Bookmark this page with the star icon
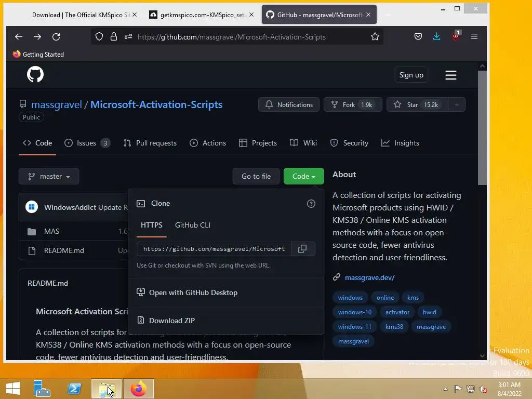The height and width of the screenshot is (399, 532). 375,37
